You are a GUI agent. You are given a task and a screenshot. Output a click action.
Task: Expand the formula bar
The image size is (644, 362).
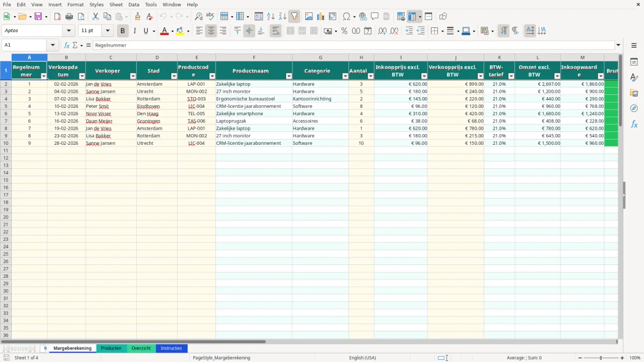point(619,46)
